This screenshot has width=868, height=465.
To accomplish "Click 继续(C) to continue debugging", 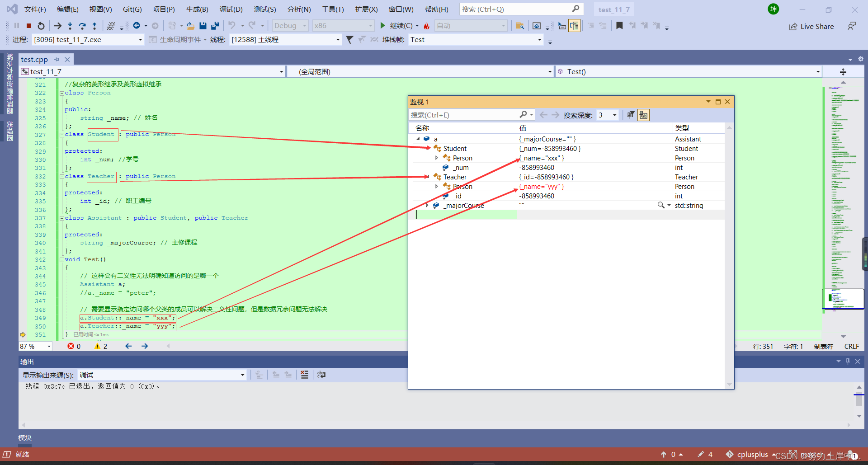I will click(396, 26).
